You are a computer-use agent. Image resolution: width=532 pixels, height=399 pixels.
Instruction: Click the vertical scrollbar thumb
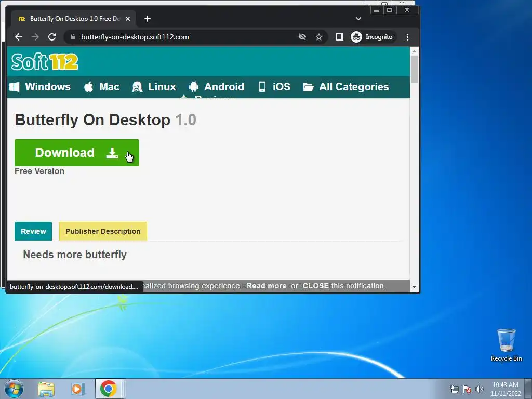point(414,69)
